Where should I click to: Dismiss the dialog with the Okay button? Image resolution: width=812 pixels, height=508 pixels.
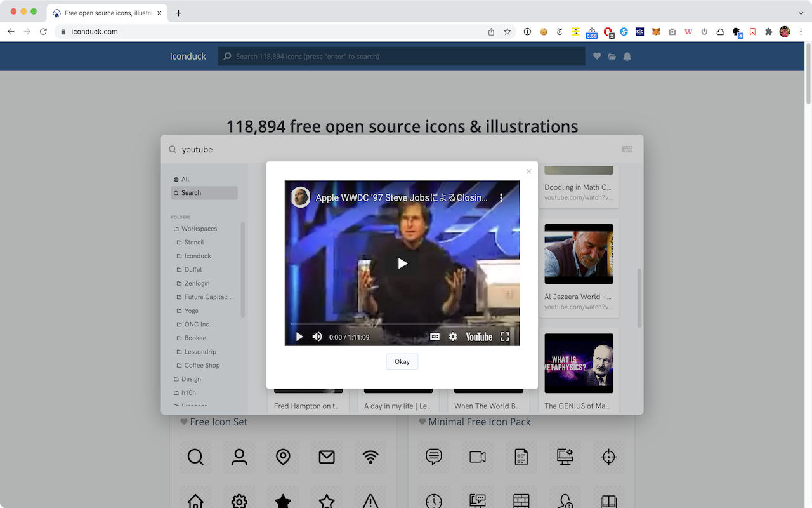pos(402,361)
